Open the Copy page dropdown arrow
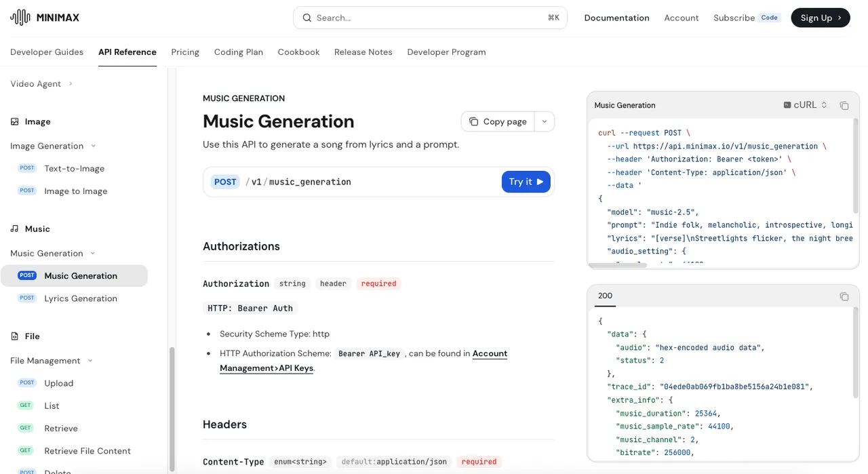 point(544,121)
